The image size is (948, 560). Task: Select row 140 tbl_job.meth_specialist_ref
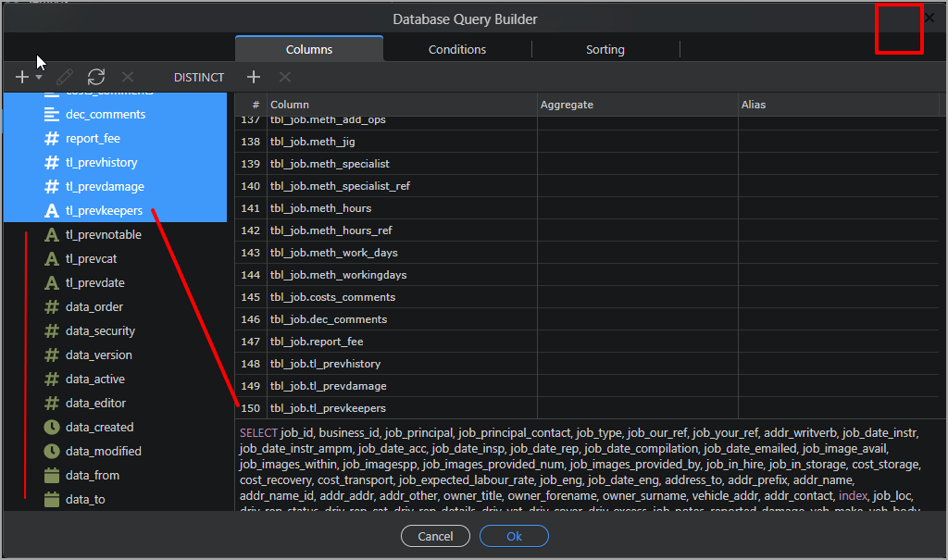[x=586, y=186]
